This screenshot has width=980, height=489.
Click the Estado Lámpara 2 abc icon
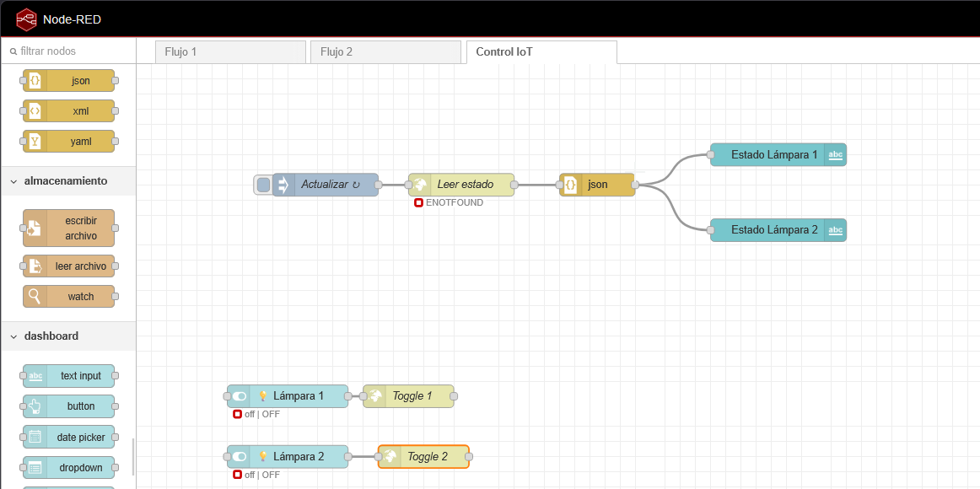click(x=835, y=230)
